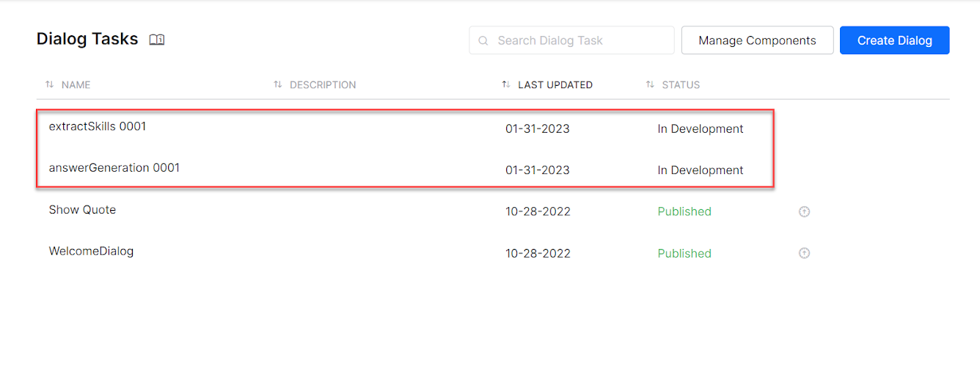Click the magnifier icon in the search box

483,41
